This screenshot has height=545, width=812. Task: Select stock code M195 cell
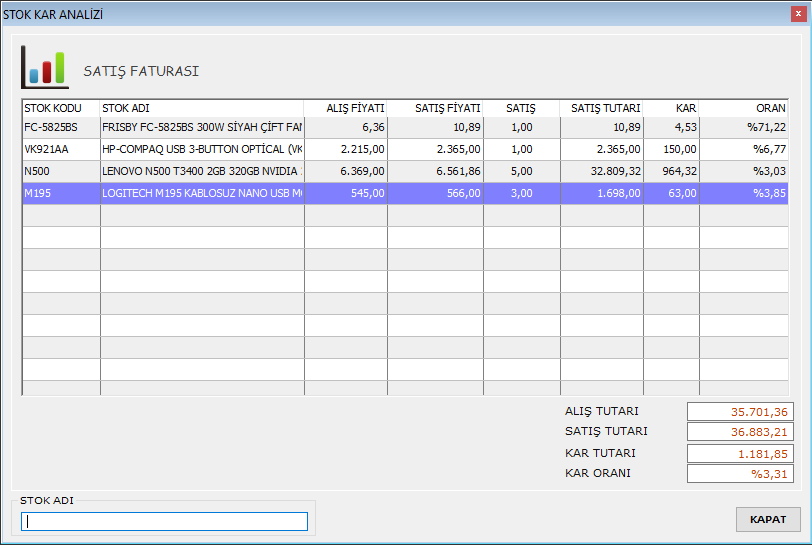coord(61,193)
